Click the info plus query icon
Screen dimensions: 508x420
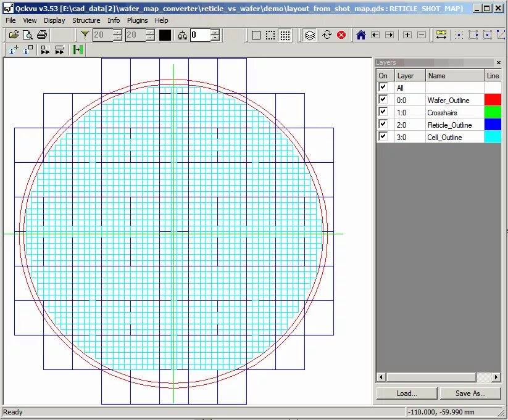pyautogui.click(x=14, y=50)
